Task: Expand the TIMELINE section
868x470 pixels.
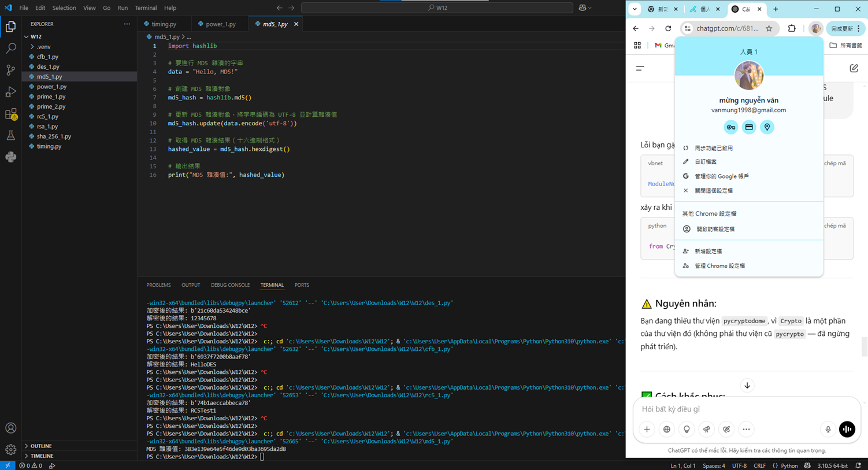Action: [42, 456]
